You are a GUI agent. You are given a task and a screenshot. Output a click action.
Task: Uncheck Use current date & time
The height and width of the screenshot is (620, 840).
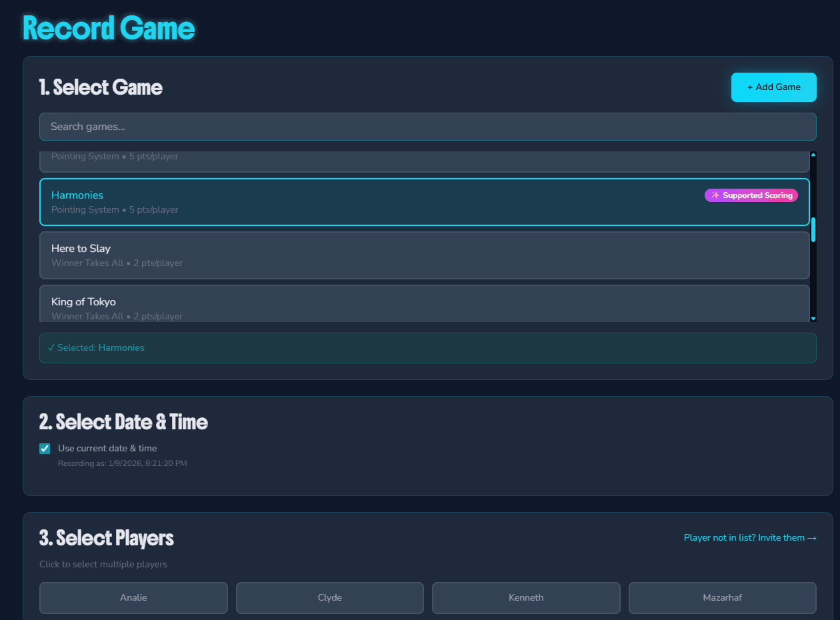click(x=44, y=448)
